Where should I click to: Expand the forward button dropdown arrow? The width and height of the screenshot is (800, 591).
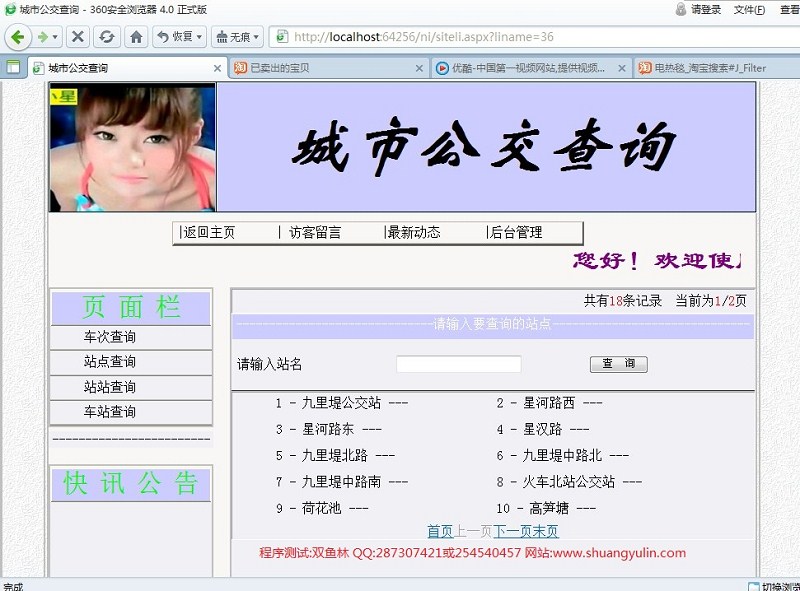[55, 37]
